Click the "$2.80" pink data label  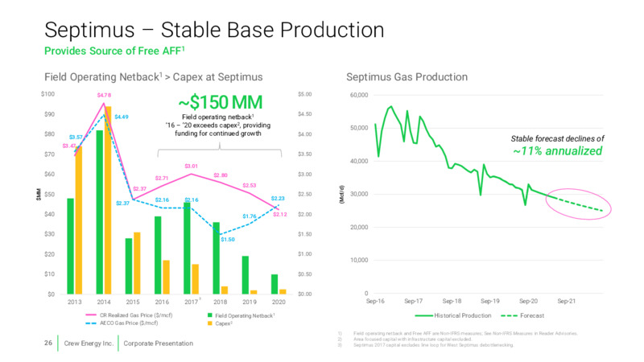tap(220, 175)
